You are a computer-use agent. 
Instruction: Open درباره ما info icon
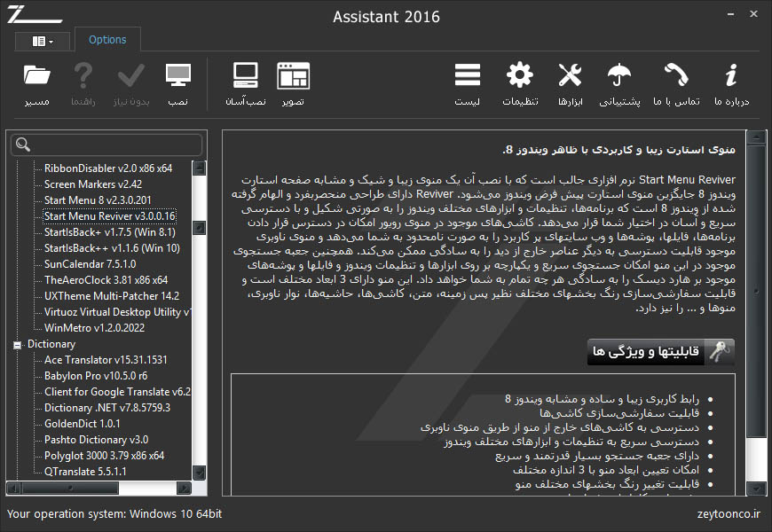click(730, 75)
